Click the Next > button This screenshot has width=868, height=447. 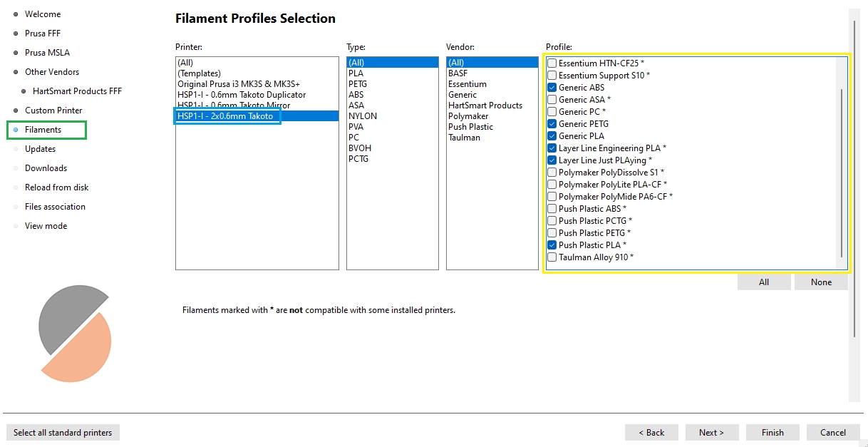pyautogui.click(x=711, y=433)
